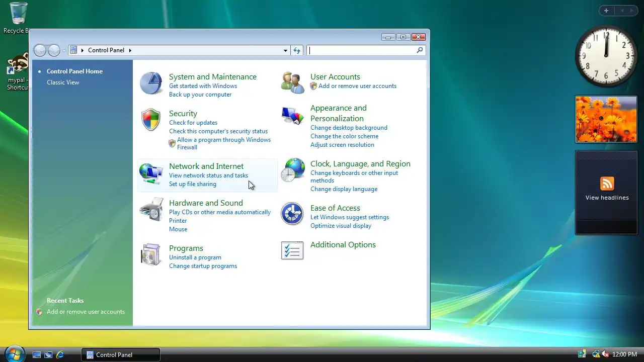Viewport: 644px width, 362px height.
Task: Click View network status and tasks
Action: [x=208, y=175]
